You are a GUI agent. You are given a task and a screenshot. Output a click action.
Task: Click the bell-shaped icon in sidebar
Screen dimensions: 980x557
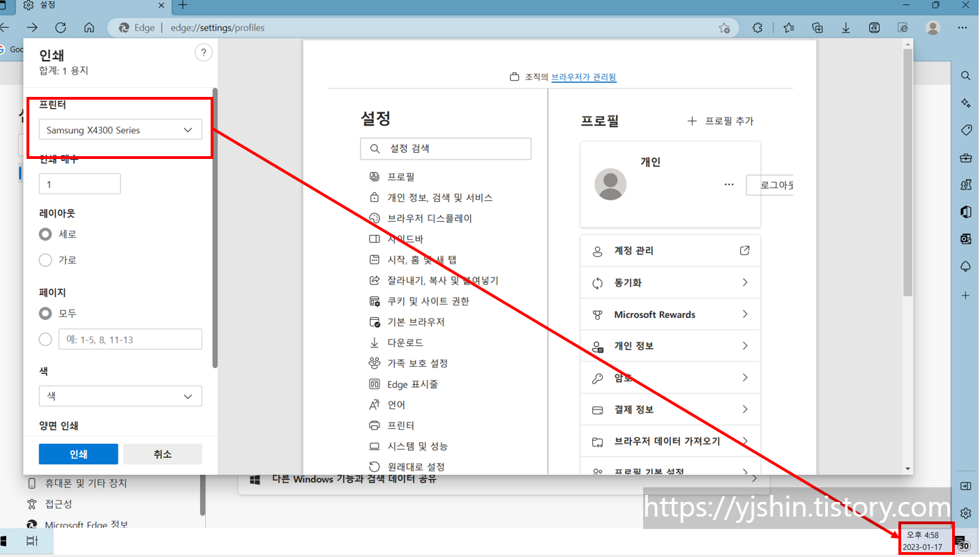(x=966, y=267)
